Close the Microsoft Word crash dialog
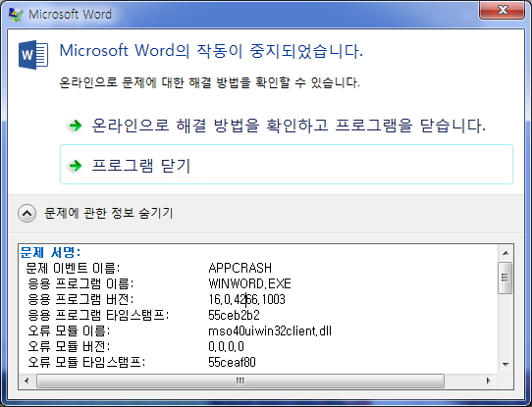This screenshot has height=407, width=532. pyautogui.click(x=502, y=10)
